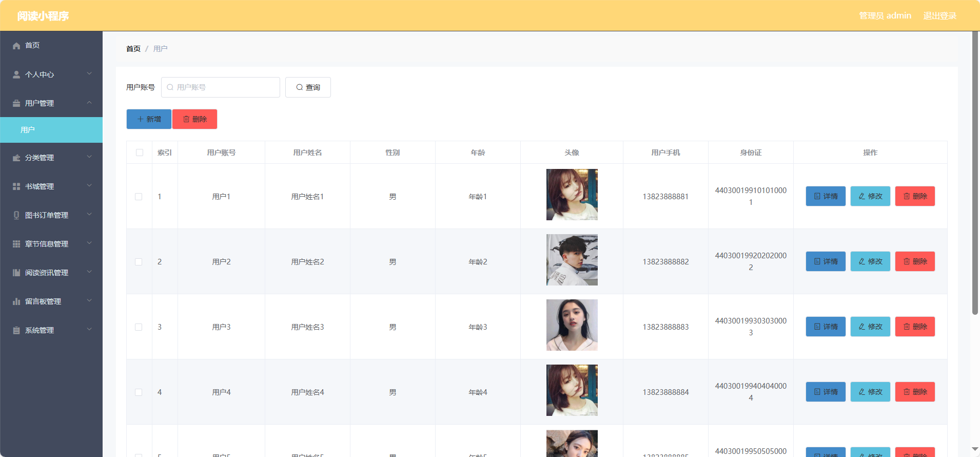Click the document icon in 用户4's 详情 button

[x=817, y=392]
